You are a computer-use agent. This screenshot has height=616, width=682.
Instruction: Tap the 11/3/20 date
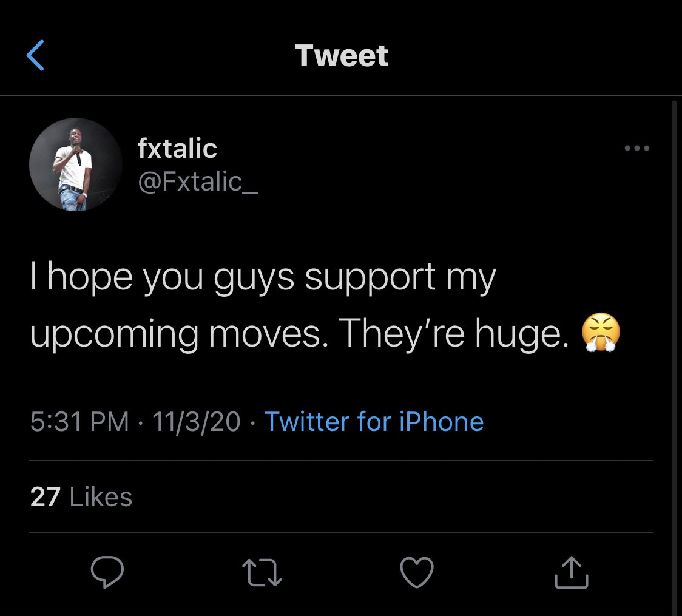click(197, 421)
